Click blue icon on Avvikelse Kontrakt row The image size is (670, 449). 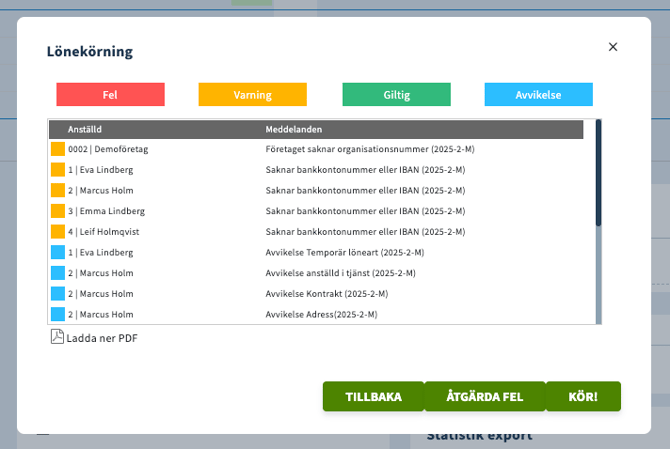tap(57, 294)
